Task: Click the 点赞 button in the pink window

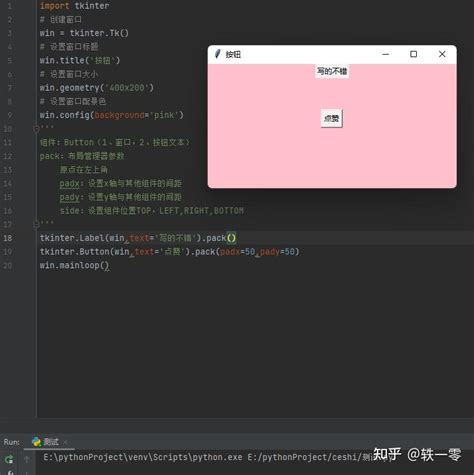Action: point(331,118)
